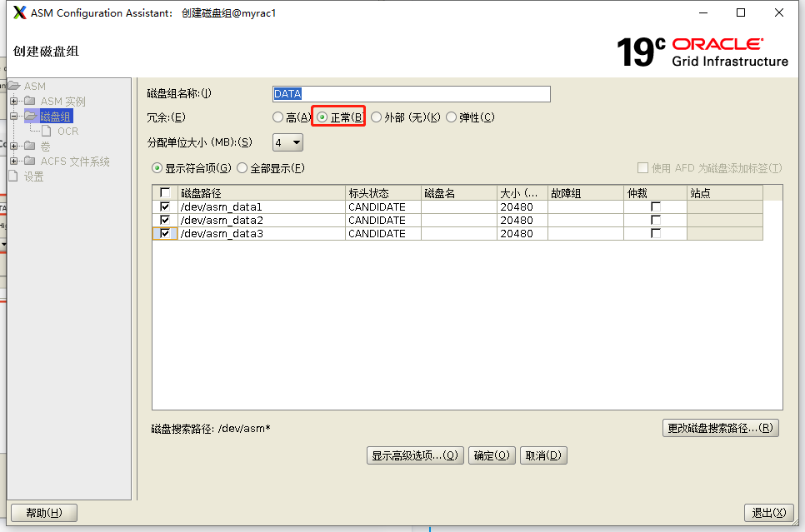Click the ASM root folder icon
This screenshot has width=805, height=532.
14,86
